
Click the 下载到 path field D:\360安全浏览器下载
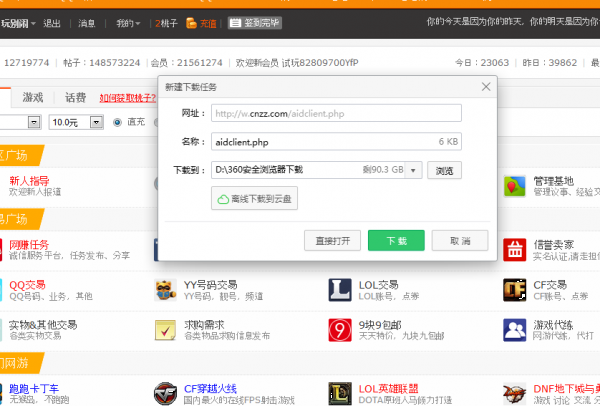(x=316, y=170)
